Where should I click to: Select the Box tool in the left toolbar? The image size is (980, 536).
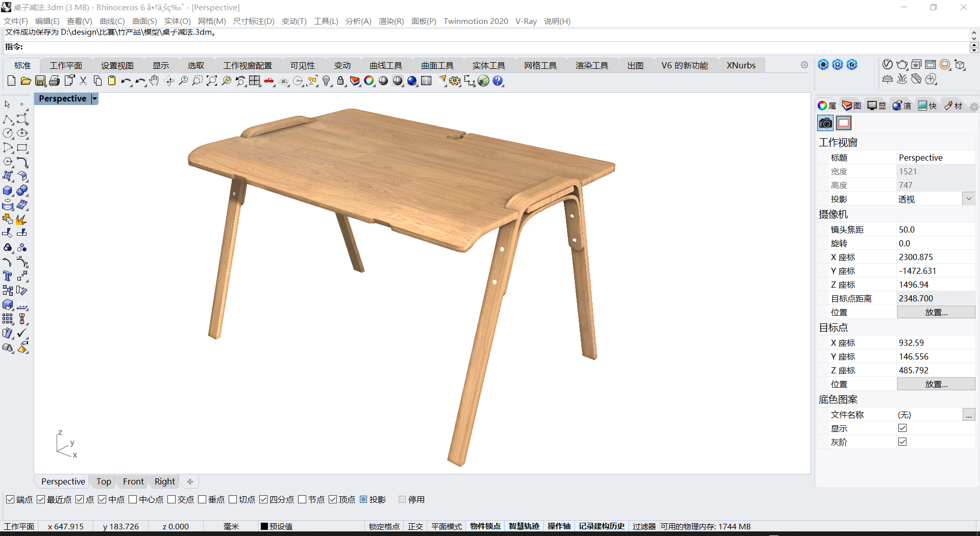8,190
